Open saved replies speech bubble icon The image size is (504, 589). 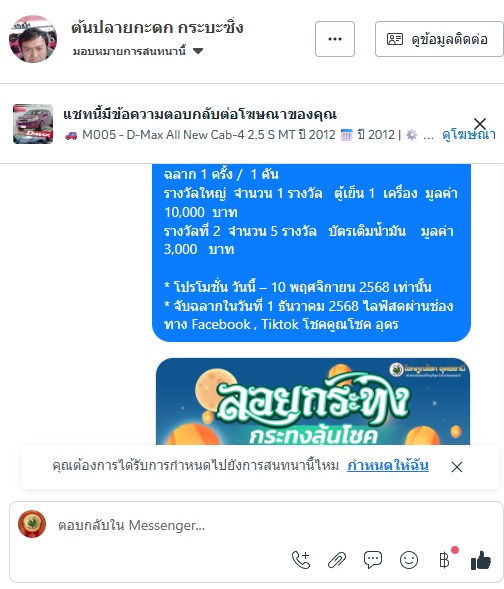(373, 560)
